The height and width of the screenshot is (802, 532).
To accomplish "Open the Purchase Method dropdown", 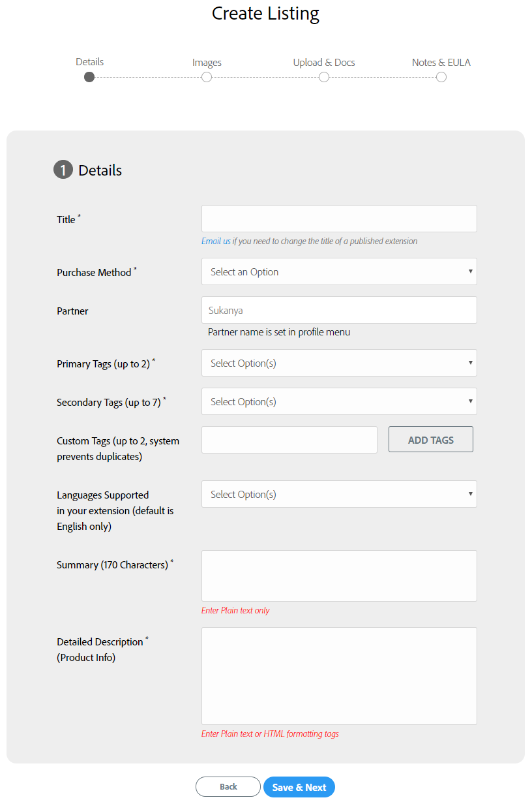I will (x=338, y=271).
